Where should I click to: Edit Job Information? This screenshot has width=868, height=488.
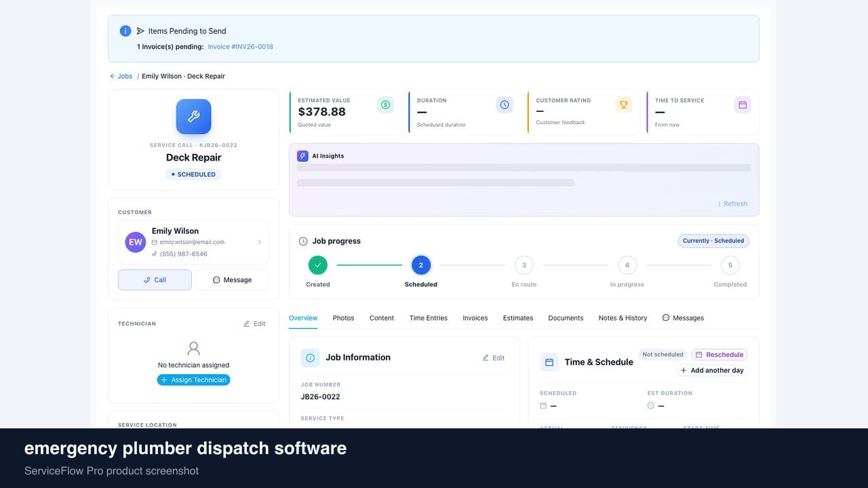point(494,358)
